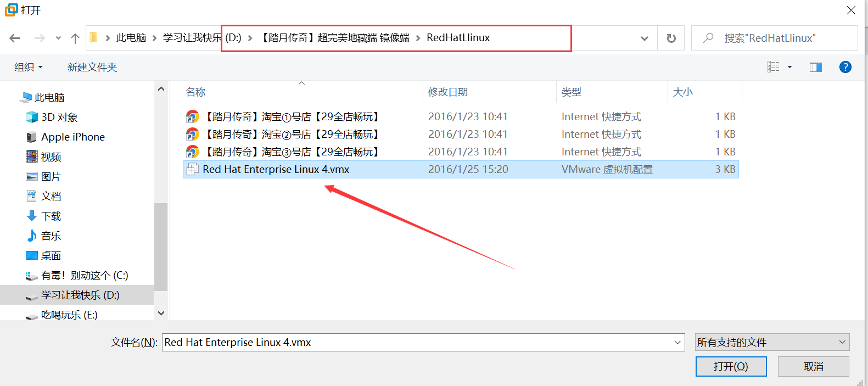Sort by 修改日期 column header
The height and width of the screenshot is (386, 868).
448,92
